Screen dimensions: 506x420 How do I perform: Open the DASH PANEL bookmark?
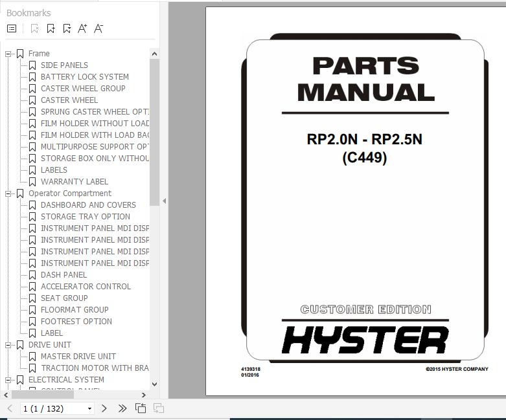[63, 275]
